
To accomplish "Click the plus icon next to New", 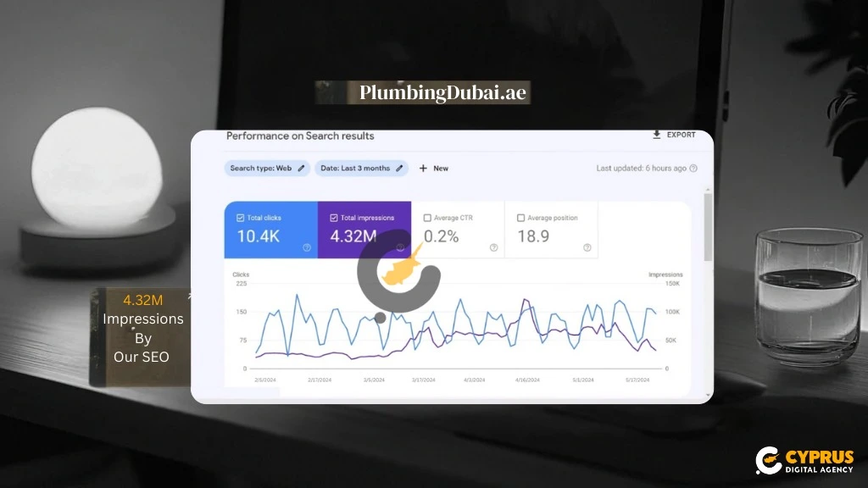I will pos(423,169).
